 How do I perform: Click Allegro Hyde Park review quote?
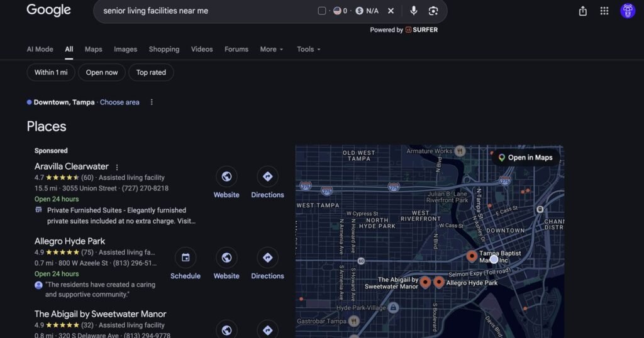tap(100, 290)
